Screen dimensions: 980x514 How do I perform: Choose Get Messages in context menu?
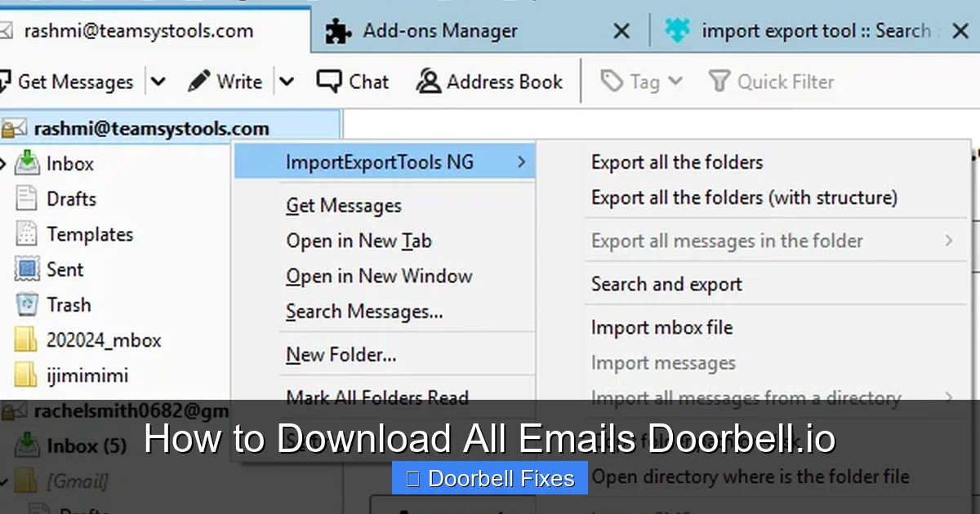(x=344, y=206)
